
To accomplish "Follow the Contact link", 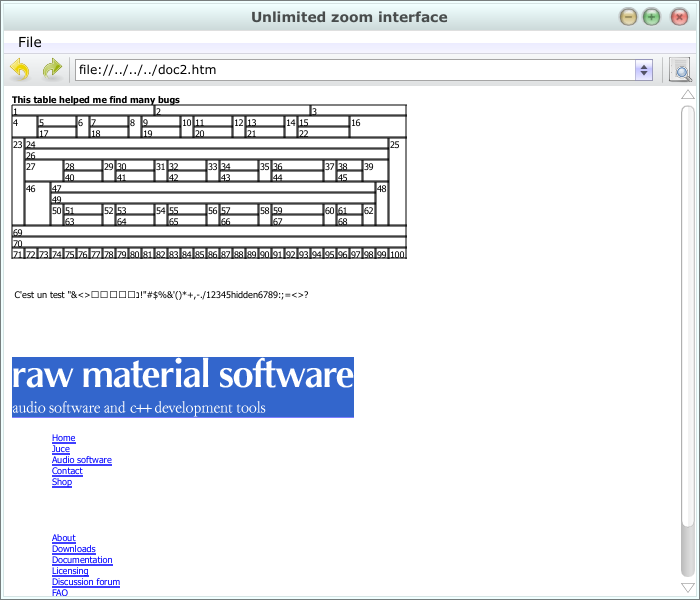I will tap(67, 471).
